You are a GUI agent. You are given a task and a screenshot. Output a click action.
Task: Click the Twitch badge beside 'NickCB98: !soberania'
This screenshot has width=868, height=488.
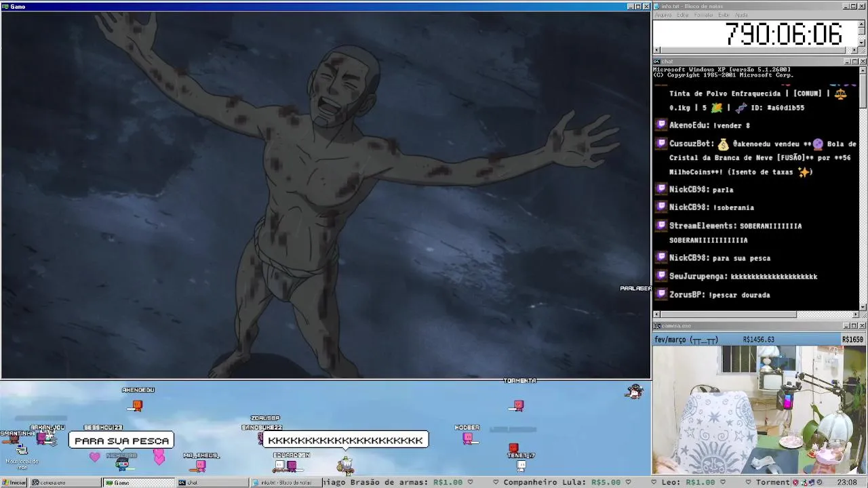[x=661, y=207]
